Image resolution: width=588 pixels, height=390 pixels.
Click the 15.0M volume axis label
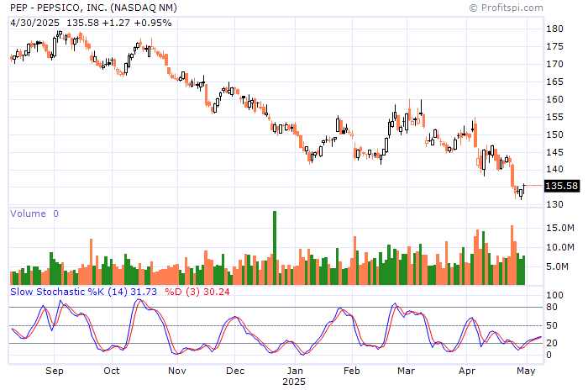pyautogui.click(x=560, y=228)
